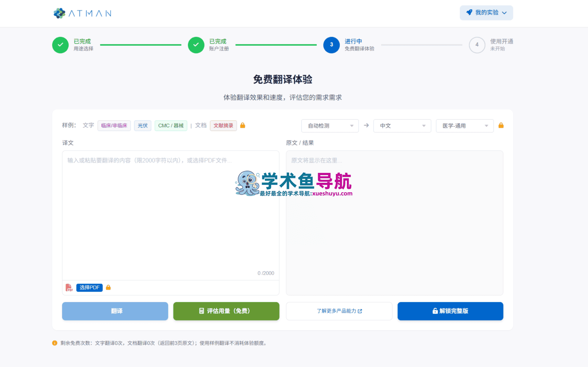Select the CMC / 器械 sample tag
Viewport: 588px width, 367px height.
click(x=171, y=126)
